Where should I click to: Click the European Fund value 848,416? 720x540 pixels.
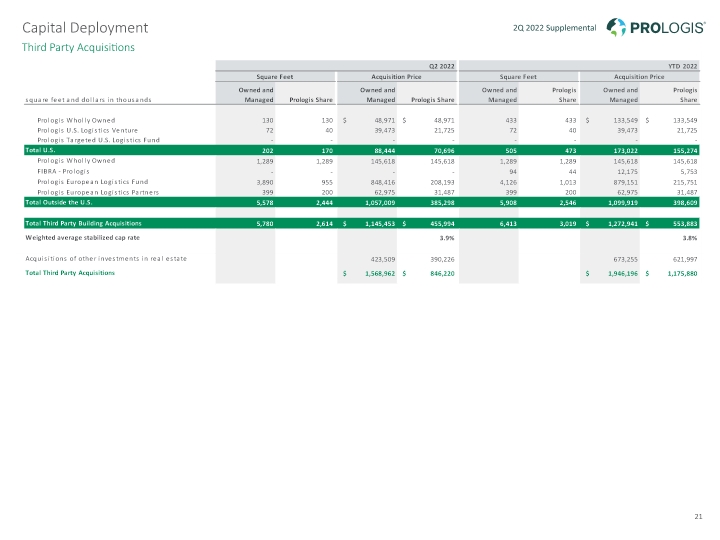tap(383, 182)
